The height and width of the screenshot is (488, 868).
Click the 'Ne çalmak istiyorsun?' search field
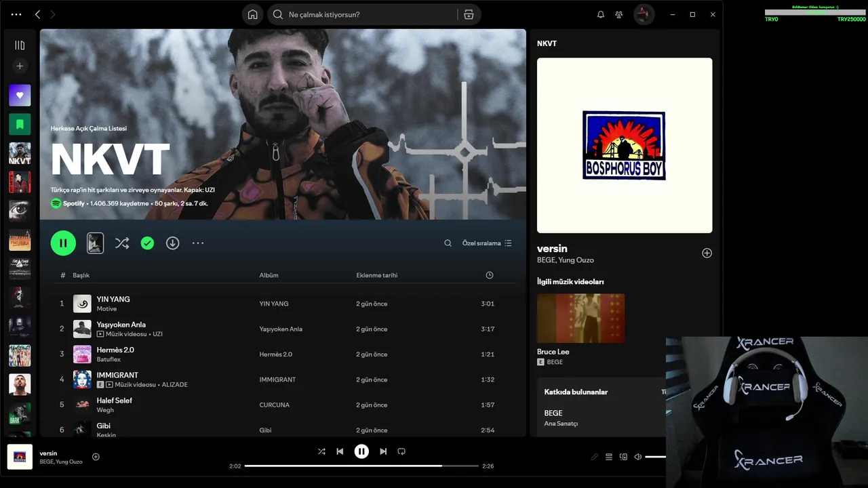[x=362, y=14]
